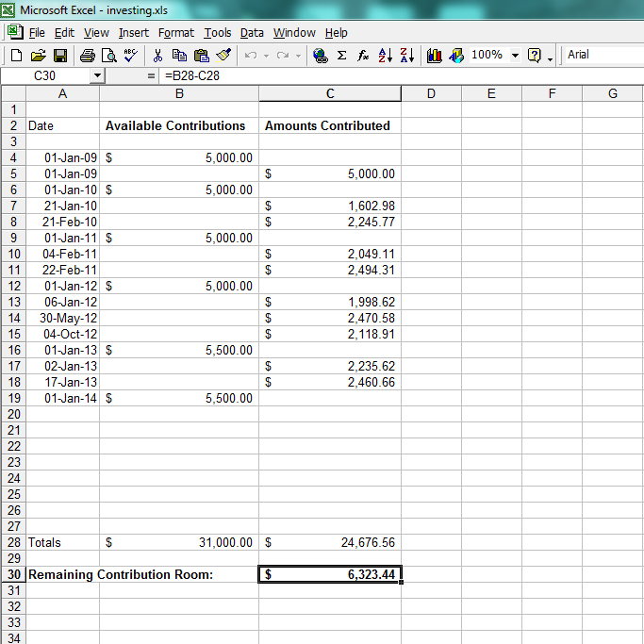Open the Window menu
The image size is (644, 644).
pyautogui.click(x=294, y=32)
